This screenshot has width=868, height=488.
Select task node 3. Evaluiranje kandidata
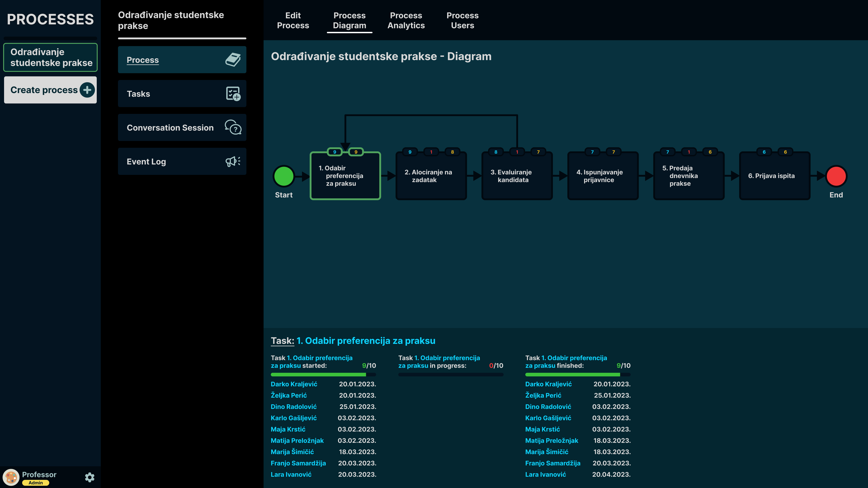coord(517,176)
